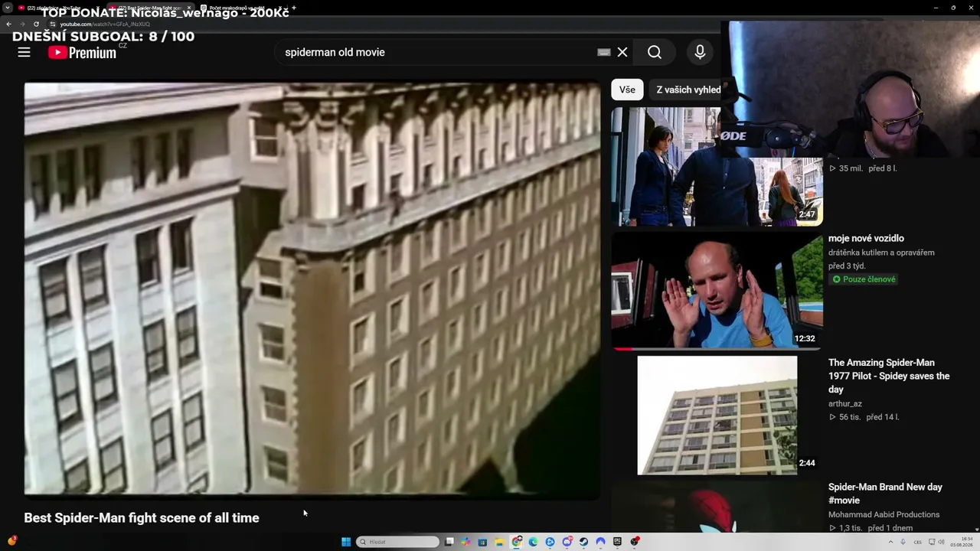Open the YouTube guide hamburger menu
980x551 pixels.
[x=24, y=52]
